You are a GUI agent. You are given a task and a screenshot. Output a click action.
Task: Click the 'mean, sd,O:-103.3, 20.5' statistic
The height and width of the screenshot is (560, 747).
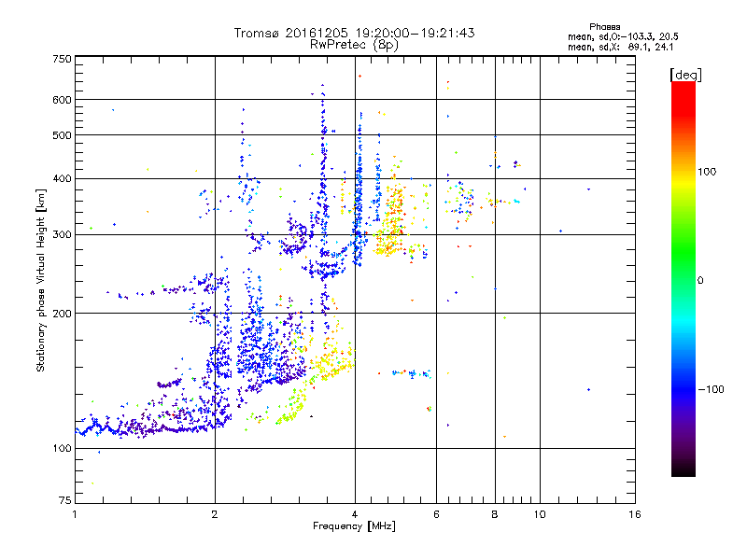coord(623,36)
